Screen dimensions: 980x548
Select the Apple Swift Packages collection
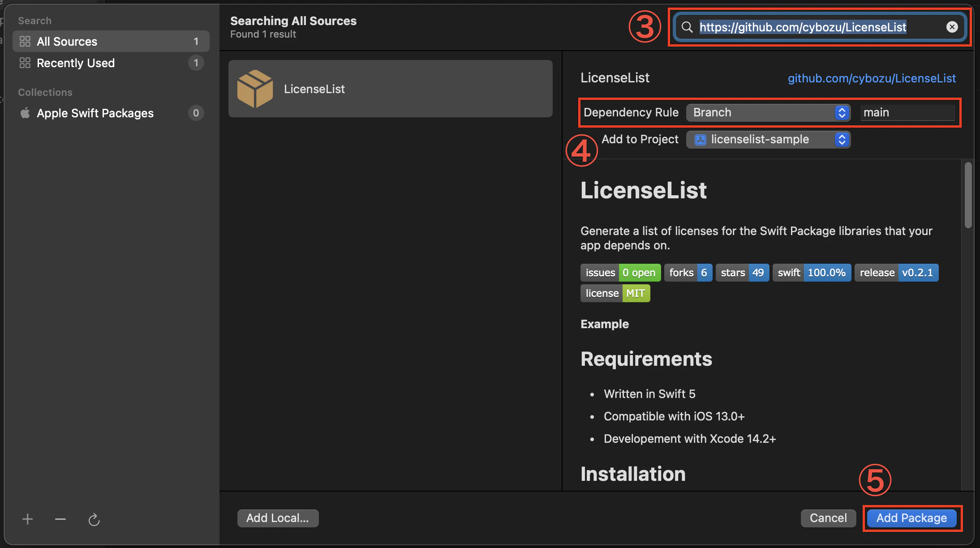pyautogui.click(x=111, y=113)
